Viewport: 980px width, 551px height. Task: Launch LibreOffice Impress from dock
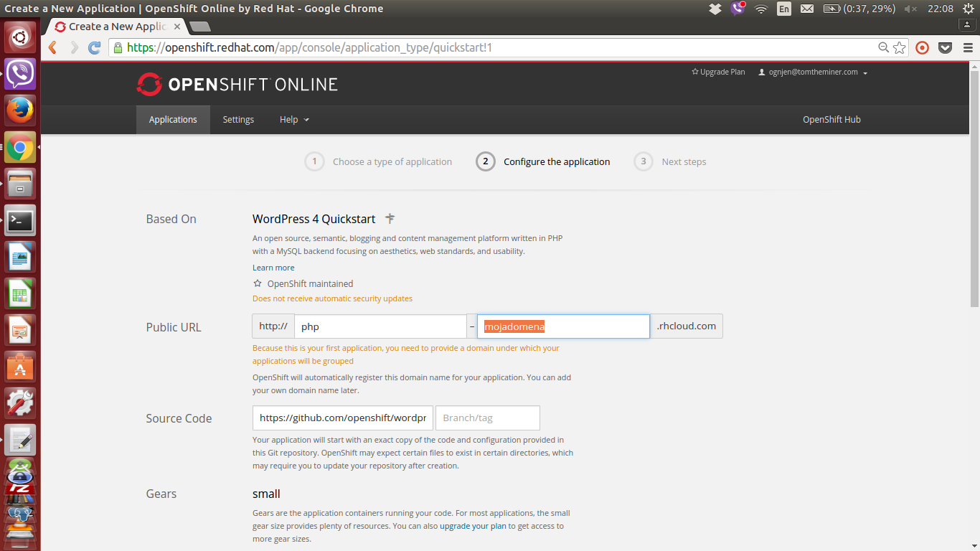20,331
